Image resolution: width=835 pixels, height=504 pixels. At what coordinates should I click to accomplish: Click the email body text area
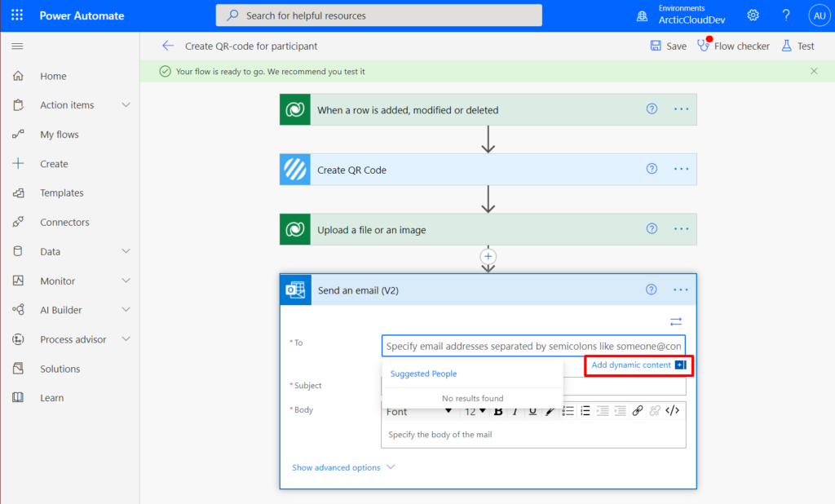point(533,434)
